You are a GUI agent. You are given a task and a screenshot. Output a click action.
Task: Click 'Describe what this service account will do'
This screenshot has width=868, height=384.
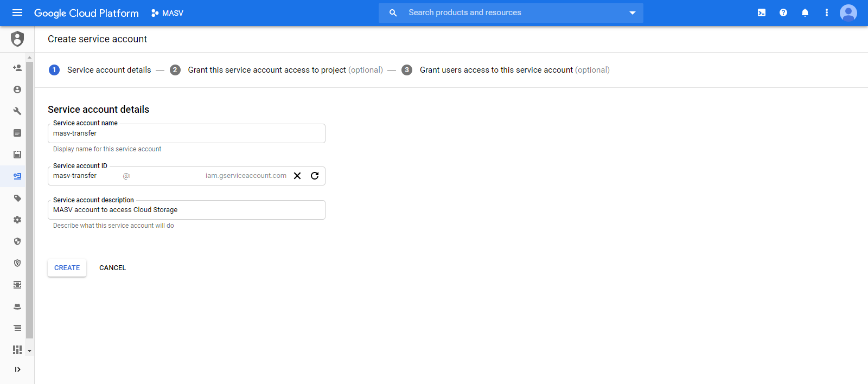point(113,226)
